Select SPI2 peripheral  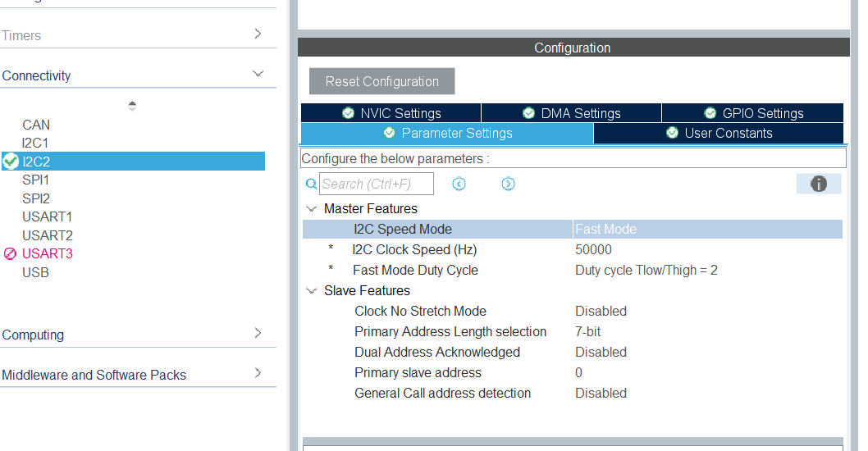(36, 198)
